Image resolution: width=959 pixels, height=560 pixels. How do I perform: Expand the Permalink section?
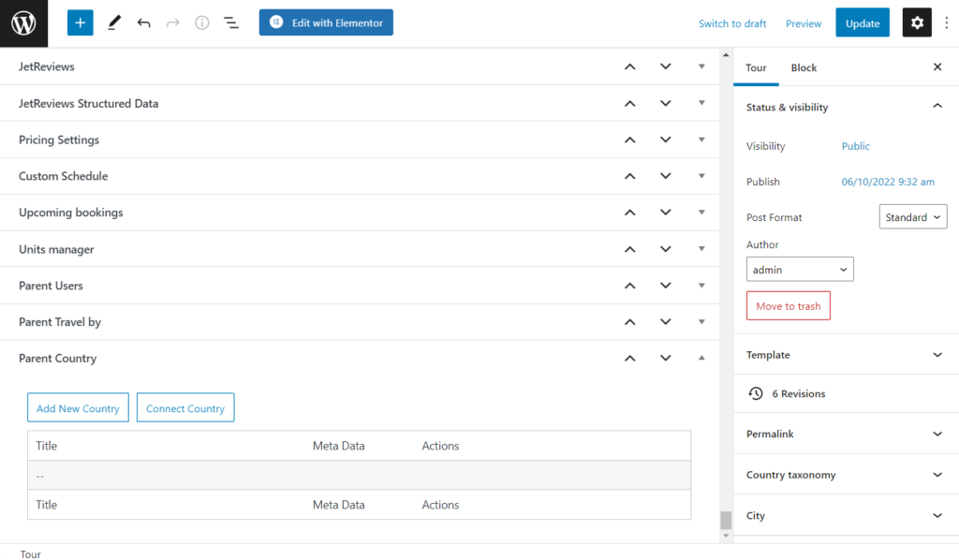[x=937, y=434]
